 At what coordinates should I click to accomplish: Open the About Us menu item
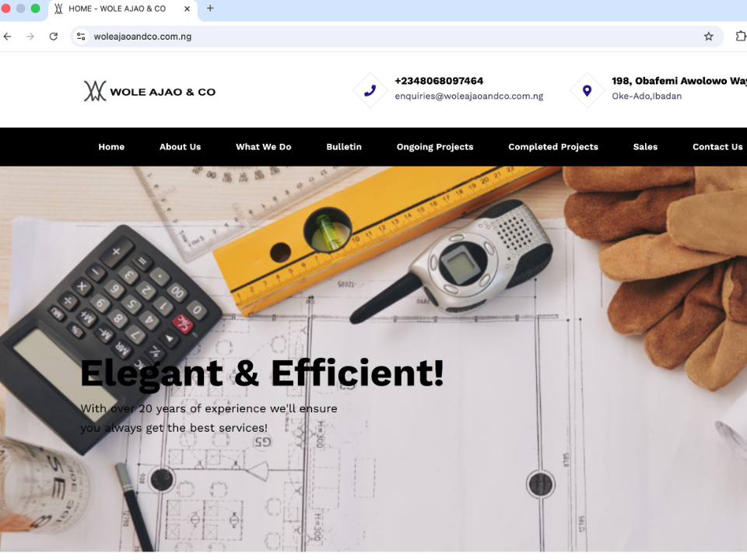coord(180,147)
